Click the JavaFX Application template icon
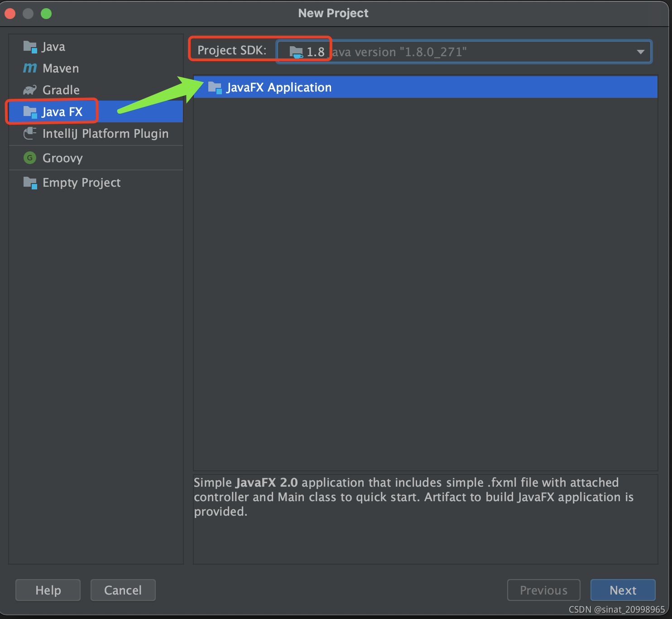The width and height of the screenshot is (672, 619). (x=215, y=87)
